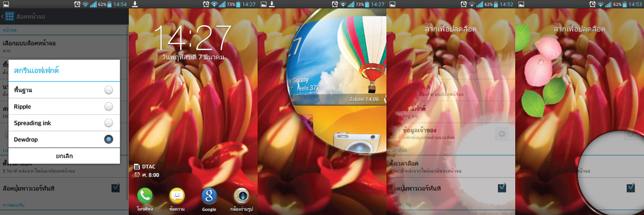The width and height of the screenshot is (644, 215).
Task: Select the Dewdrop radio button
Action: [x=108, y=139]
